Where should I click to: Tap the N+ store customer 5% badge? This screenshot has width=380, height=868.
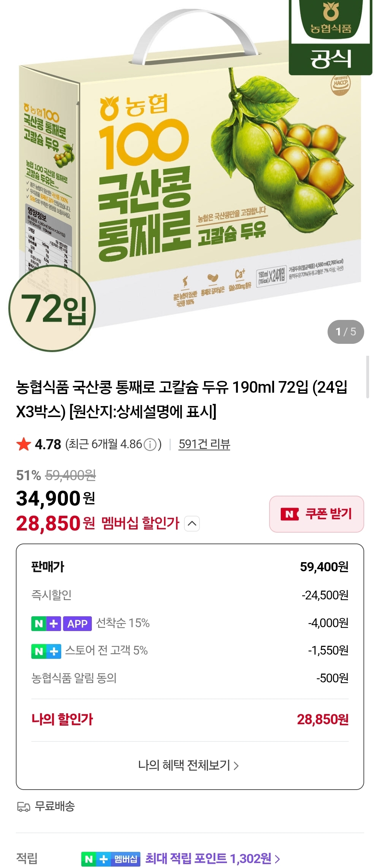click(x=46, y=651)
